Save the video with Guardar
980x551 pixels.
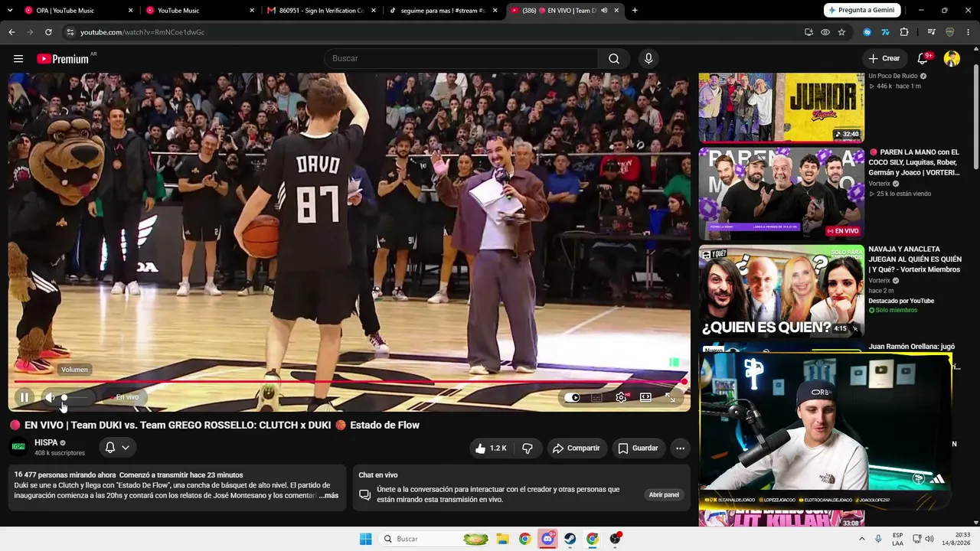[x=638, y=448]
